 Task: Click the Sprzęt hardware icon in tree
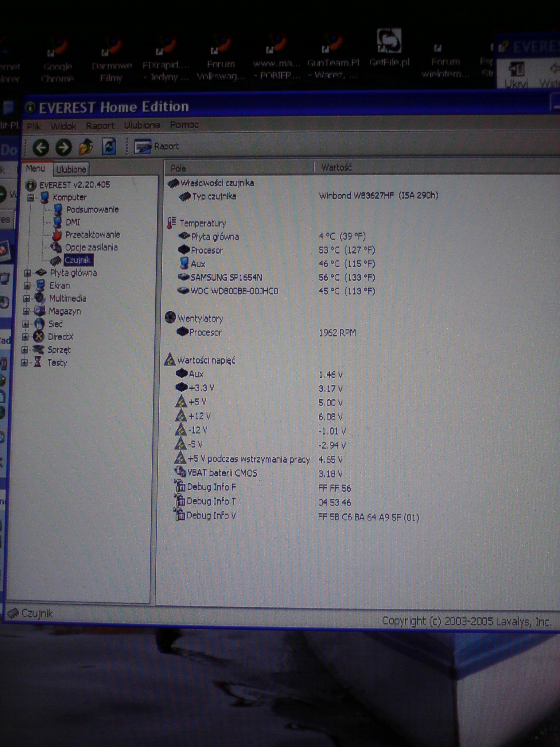[38, 349]
